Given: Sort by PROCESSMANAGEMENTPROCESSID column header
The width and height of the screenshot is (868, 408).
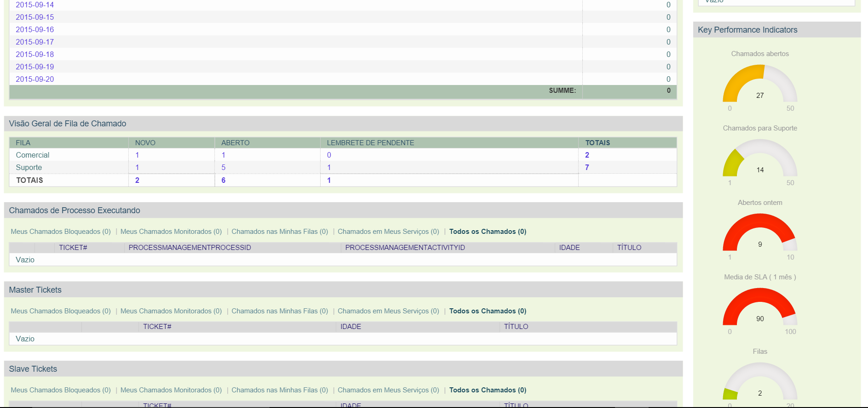Looking at the screenshot, I should [190, 248].
